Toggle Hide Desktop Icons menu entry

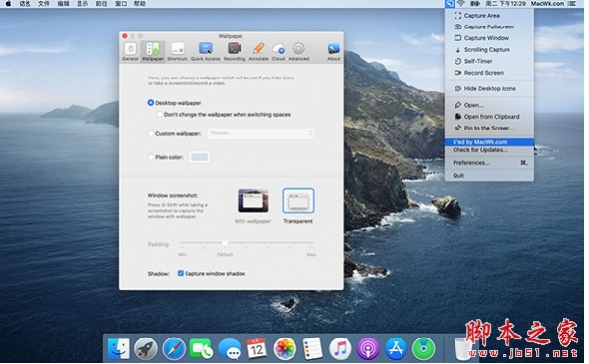pyautogui.click(x=489, y=89)
